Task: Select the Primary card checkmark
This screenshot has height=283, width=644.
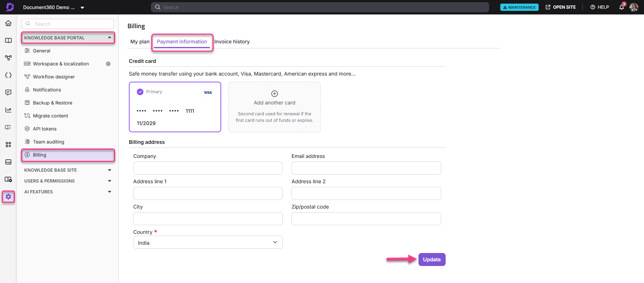Action: tap(140, 92)
